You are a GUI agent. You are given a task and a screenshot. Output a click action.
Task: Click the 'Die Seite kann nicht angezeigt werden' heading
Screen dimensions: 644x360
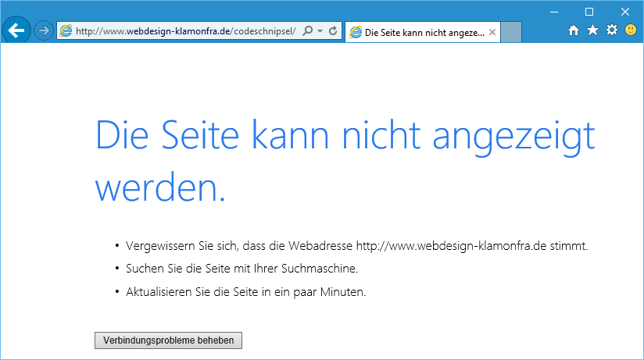coord(345,162)
